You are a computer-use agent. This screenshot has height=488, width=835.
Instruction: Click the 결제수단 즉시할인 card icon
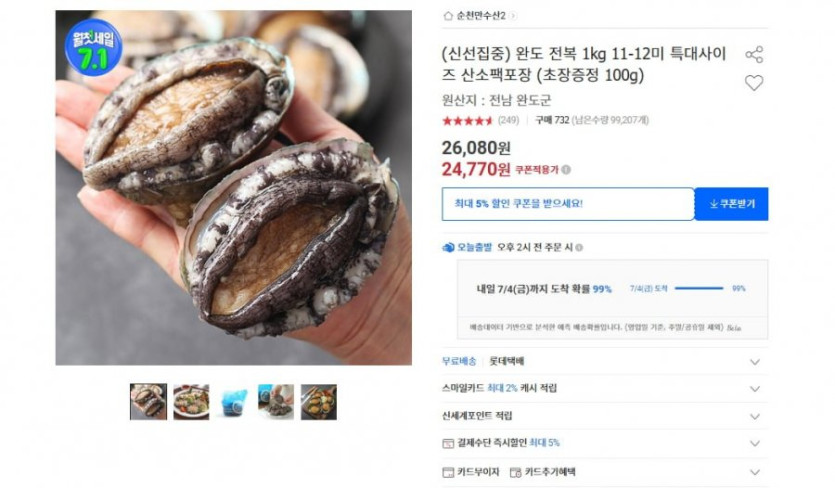point(448,443)
